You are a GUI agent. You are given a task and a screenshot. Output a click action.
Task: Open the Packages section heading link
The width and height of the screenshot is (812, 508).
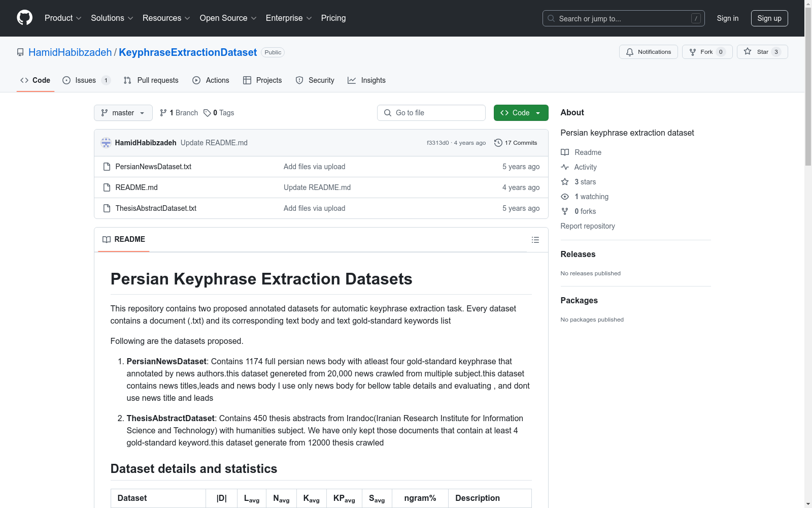coord(579,301)
